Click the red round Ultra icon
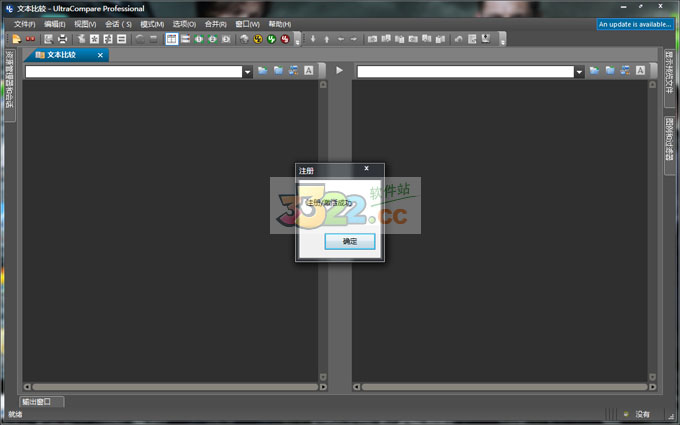Image resolution: width=680 pixels, height=425 pixels. click(285, 39)
